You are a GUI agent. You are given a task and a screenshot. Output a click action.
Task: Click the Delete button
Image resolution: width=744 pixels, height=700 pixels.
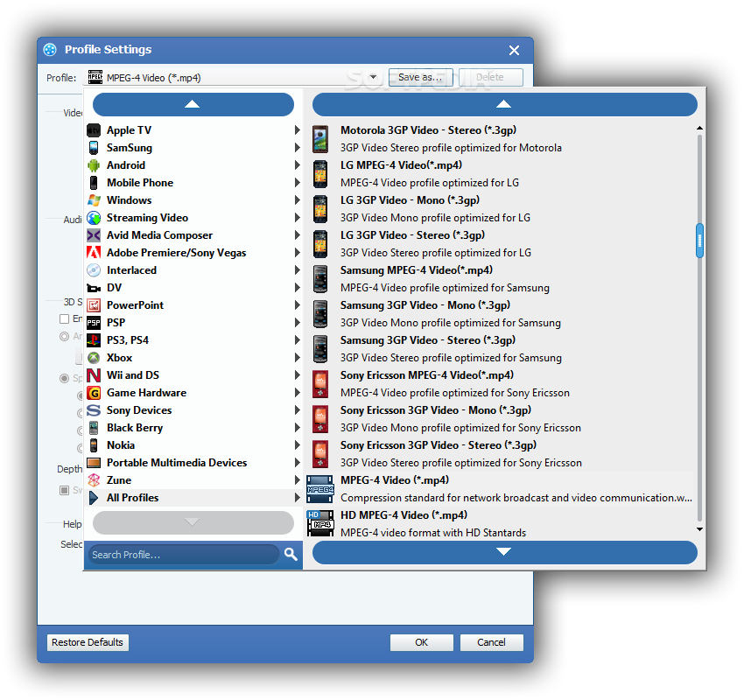click(x=491, y=77)
